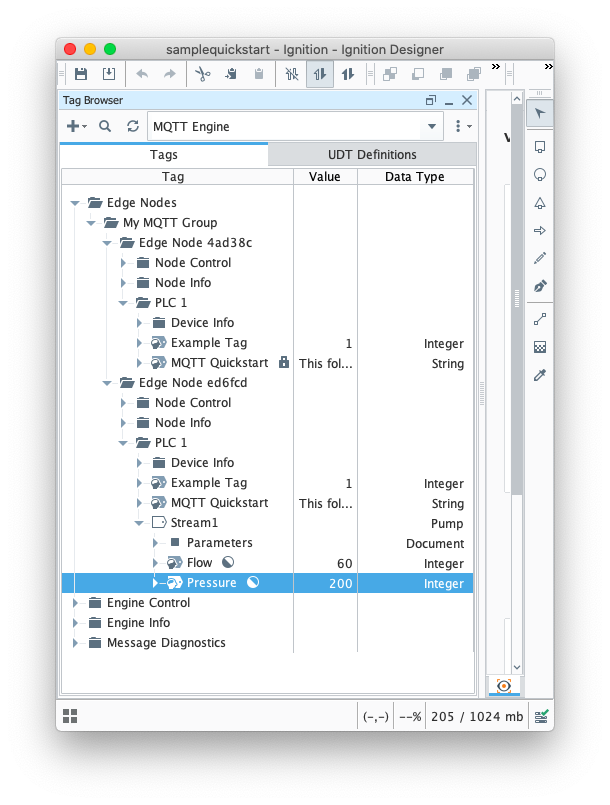Screen dimensions: 610x805
Task: Open the Tag Browser three-dot options menu
Action: [x=462, y=126]
